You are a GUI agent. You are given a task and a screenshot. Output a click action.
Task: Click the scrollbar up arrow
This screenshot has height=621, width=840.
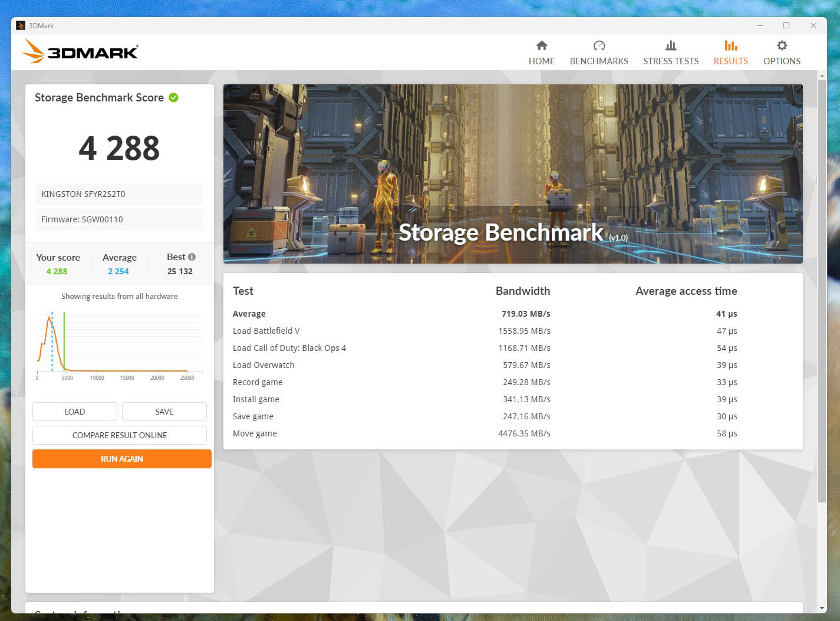tap(822, 75)
